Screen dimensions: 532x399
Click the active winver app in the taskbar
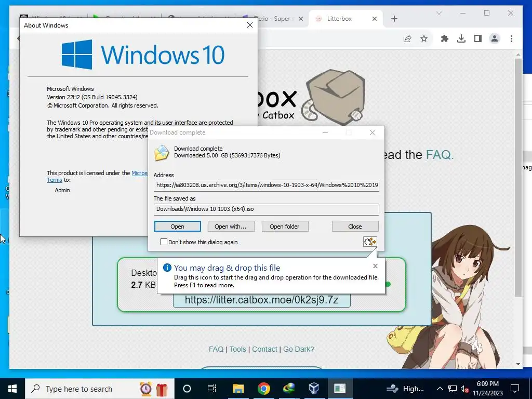340,389
